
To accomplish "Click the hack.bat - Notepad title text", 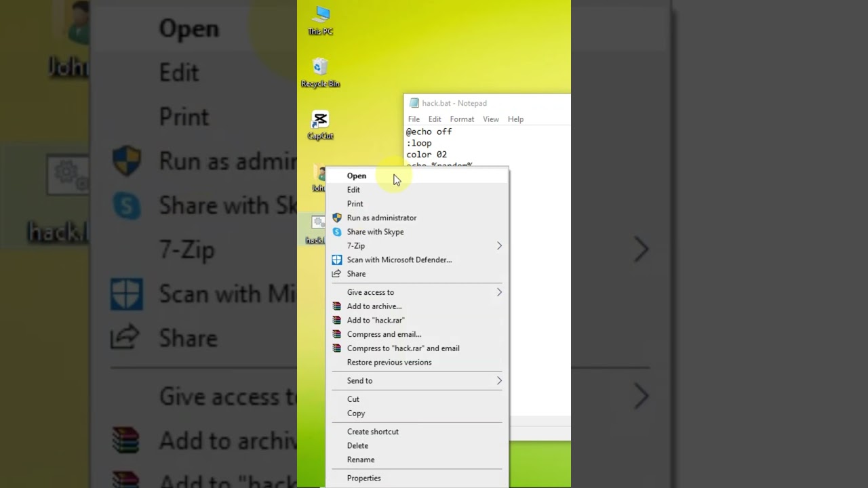I will (454, 103).
